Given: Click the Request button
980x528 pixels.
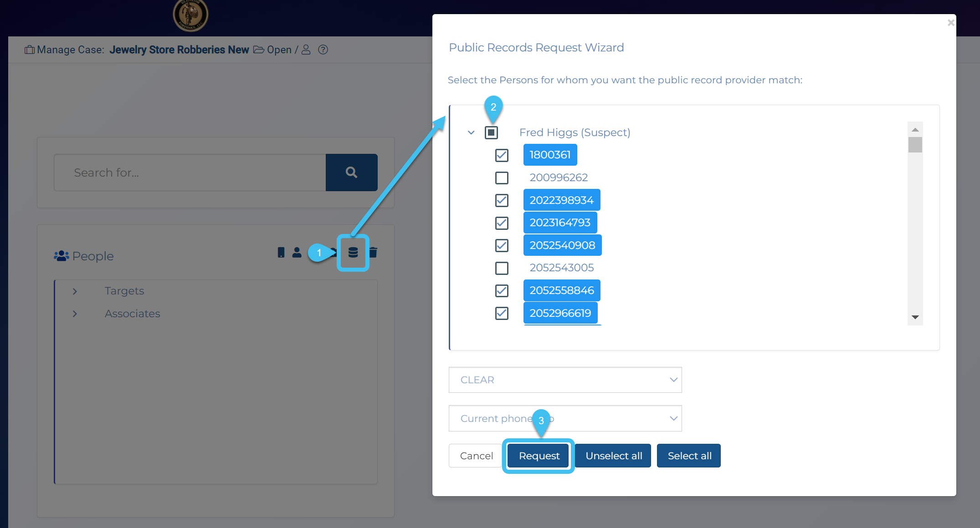Looking at the screenshot, I should tap(539, 456).
